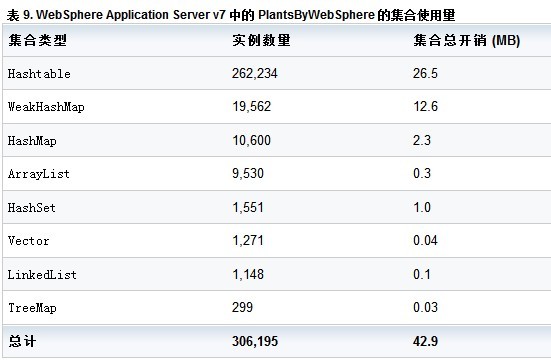
Task: Select the 19,562 instance count cell
Action: [251, 107]
